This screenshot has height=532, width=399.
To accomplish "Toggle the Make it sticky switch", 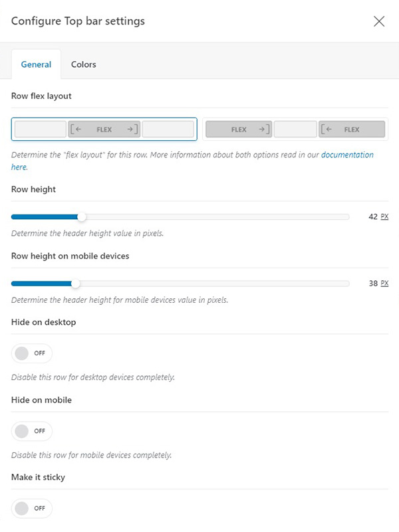I will click(31, 508).
